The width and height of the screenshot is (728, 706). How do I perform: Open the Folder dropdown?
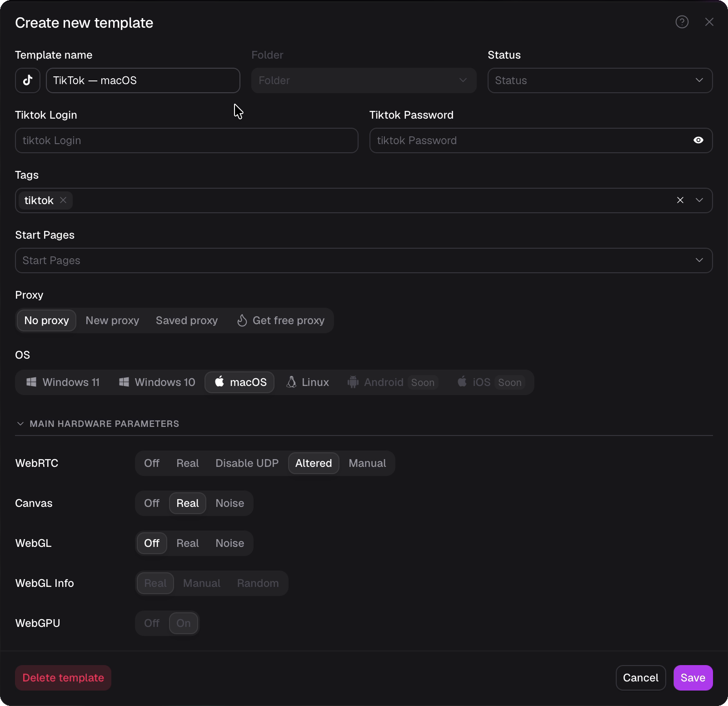364,80
